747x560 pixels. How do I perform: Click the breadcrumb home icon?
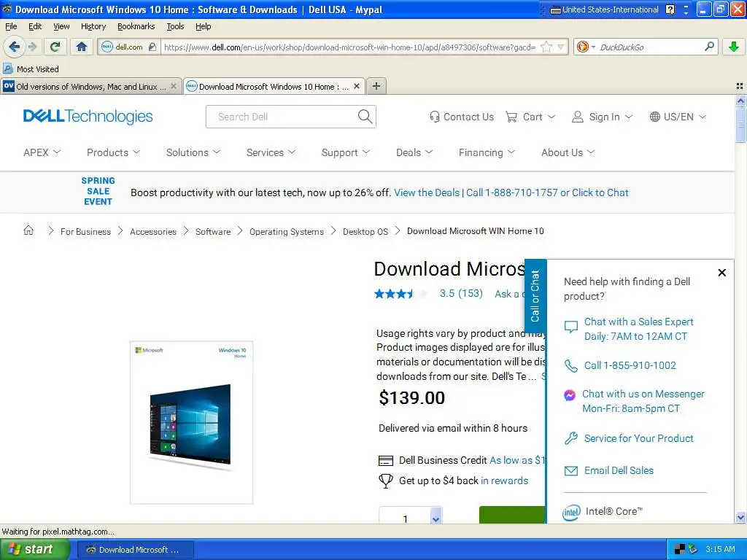(x=28, y=231)
